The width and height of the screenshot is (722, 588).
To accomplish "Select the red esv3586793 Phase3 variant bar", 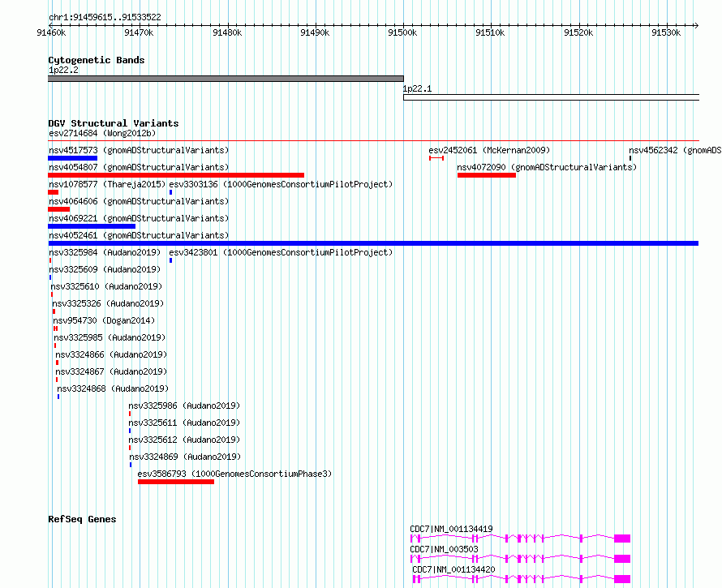I will pos(176,482).
